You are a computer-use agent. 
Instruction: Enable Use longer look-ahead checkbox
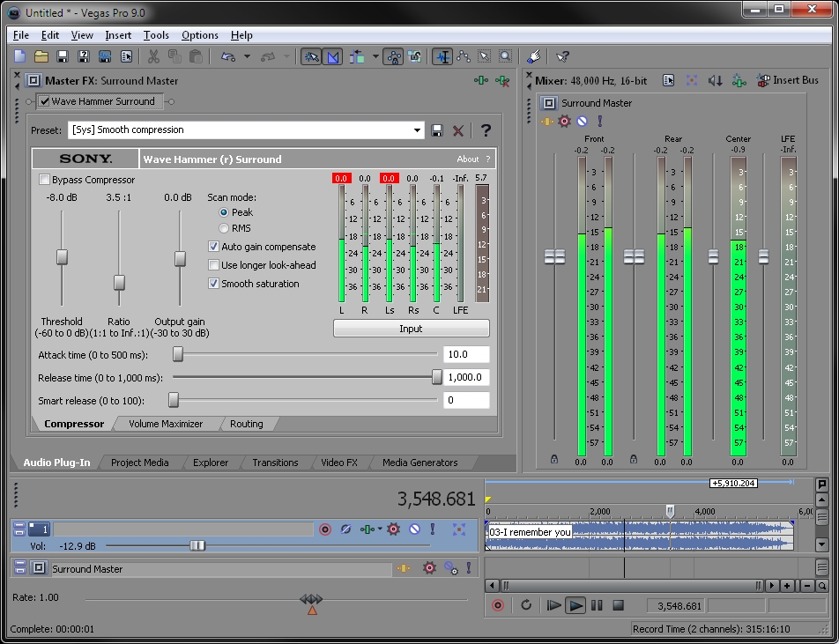pyautogui.click(x=213, y=265)
